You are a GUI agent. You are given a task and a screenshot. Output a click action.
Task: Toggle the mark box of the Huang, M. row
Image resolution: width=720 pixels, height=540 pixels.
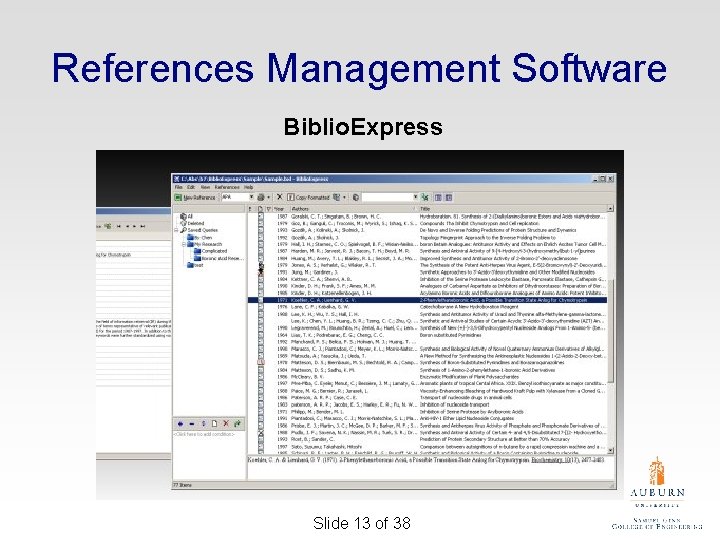[x=261, y=258]
